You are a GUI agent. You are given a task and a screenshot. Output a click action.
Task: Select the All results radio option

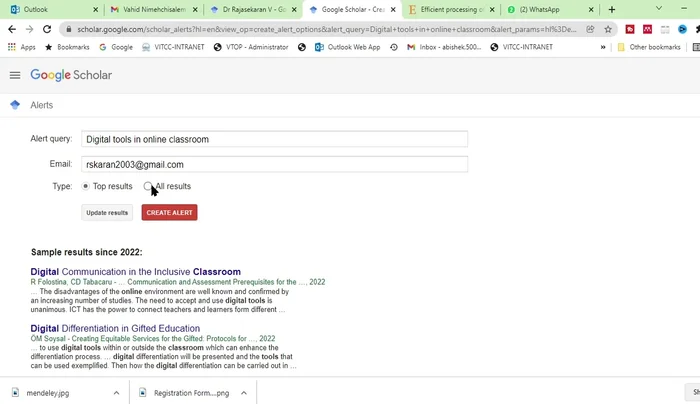pos(148,186)
